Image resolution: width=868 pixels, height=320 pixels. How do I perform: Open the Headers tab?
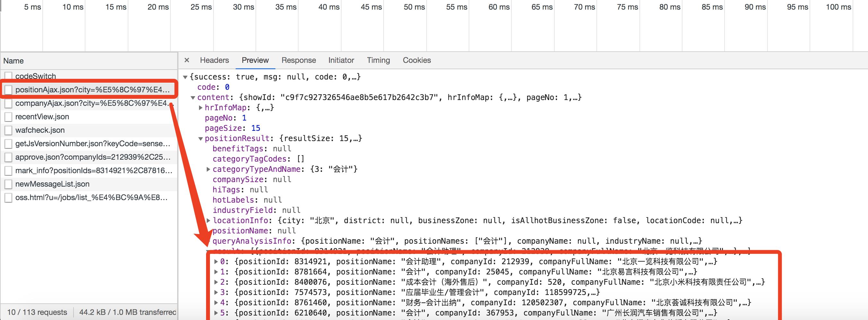pos(214,60)
